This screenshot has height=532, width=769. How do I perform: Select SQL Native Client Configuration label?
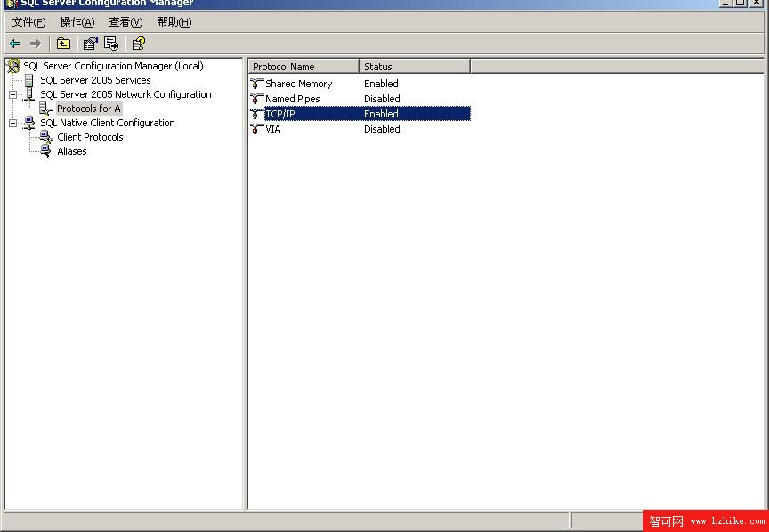point(108,123)
